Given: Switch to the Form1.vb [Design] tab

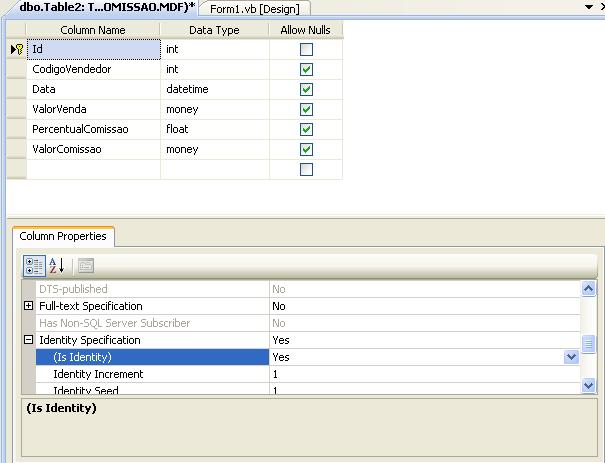Looking at the screenshot, I should (x=254, y=8).
